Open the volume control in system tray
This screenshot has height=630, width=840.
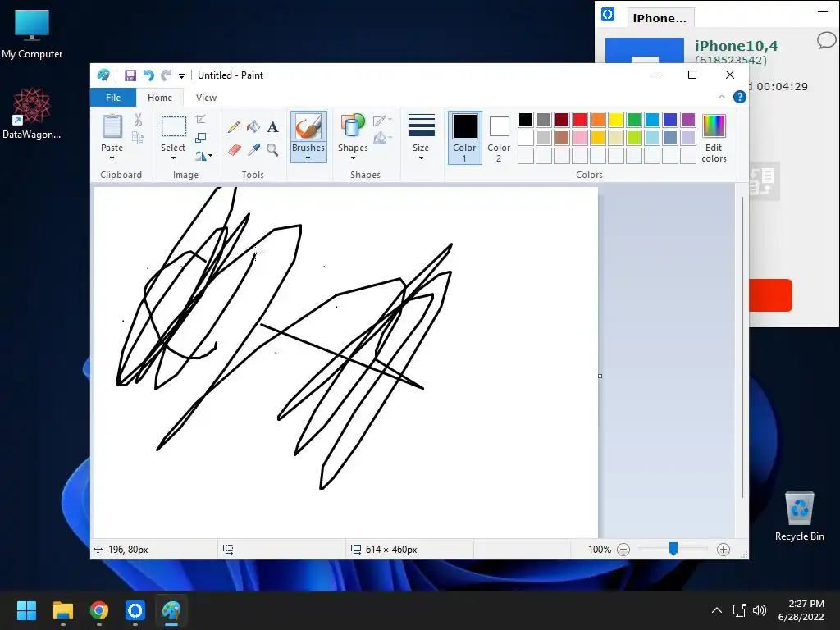click(x=760, y=610)
